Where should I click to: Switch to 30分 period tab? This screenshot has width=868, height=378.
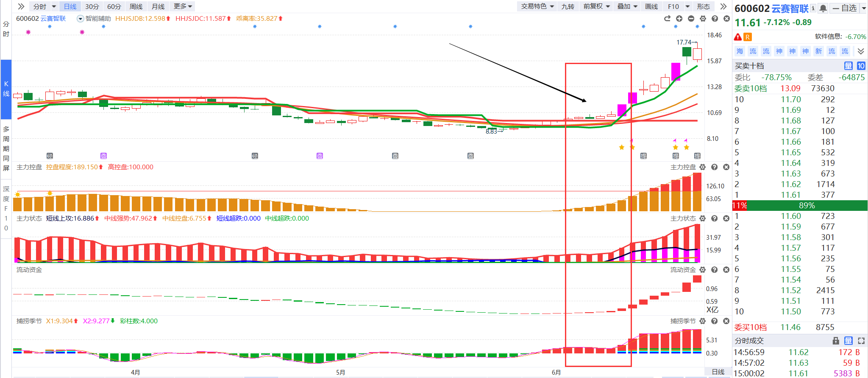(x=92, y=6)
